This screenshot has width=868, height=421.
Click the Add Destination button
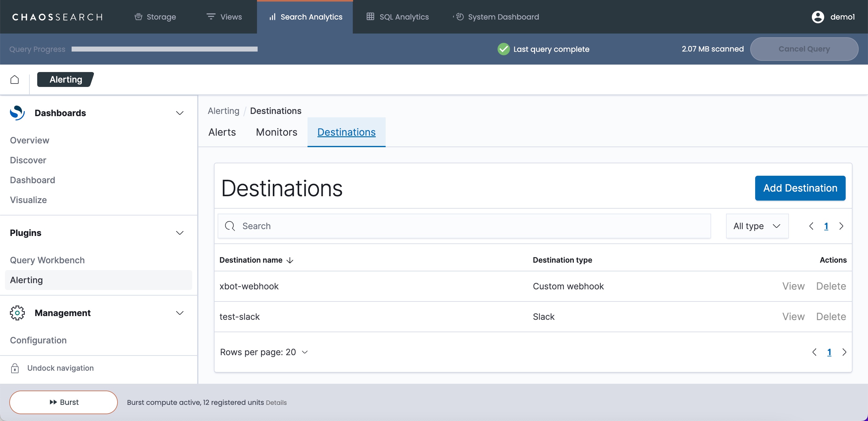[x=800, y=188]
